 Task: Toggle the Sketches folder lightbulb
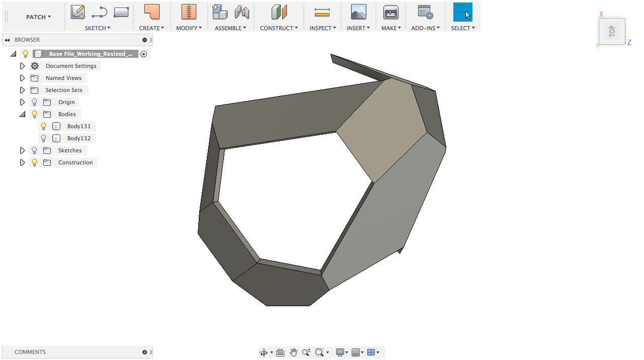click(x=35, y=150)
